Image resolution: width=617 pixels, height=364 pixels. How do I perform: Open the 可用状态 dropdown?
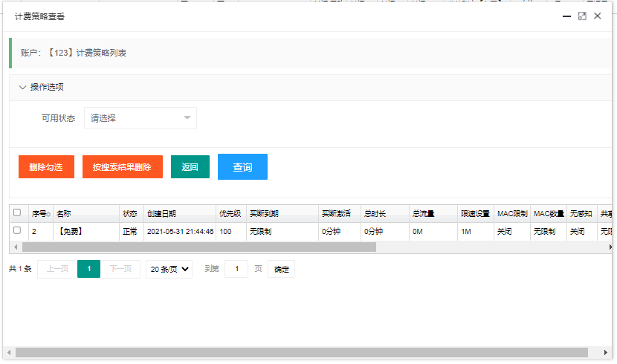140,118
